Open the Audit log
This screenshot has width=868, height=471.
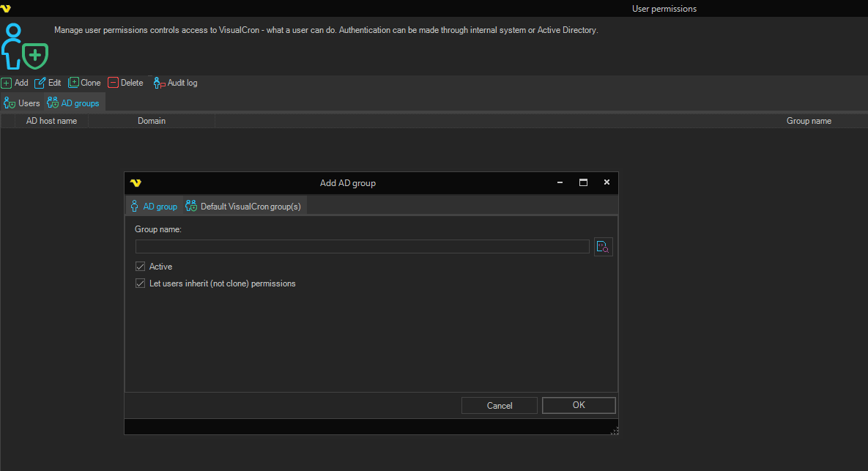(x=175, y=83)
